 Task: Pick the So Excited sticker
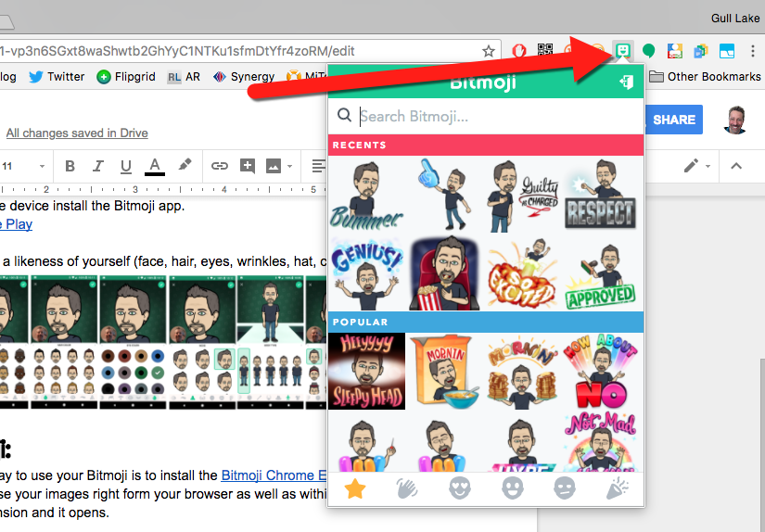click(x=523, y=273)
